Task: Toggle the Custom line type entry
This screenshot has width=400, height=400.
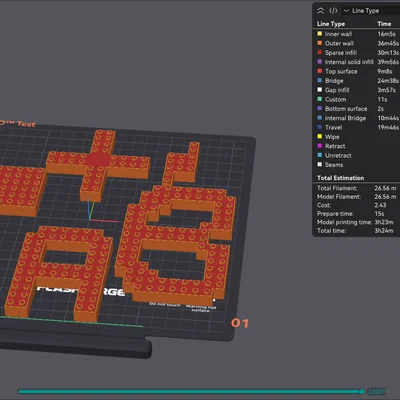Action: click(x=356, y=99)
